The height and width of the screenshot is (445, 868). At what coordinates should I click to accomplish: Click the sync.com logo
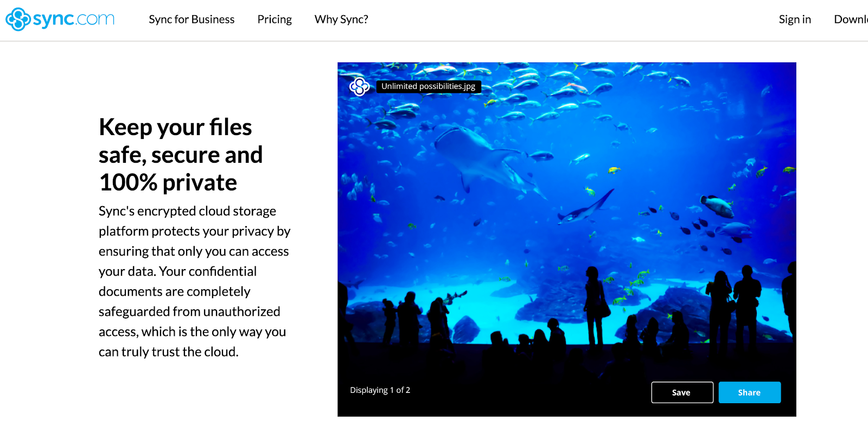(x=60, y=20)
